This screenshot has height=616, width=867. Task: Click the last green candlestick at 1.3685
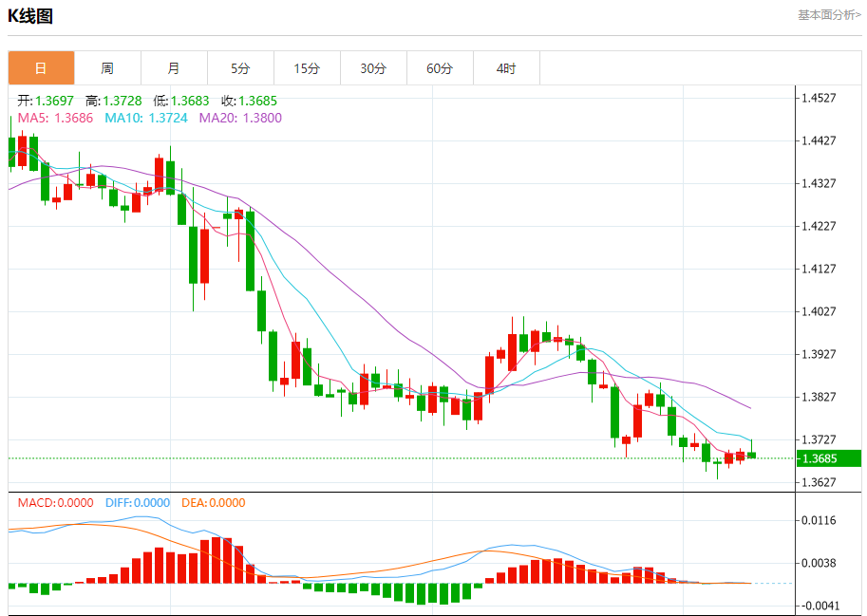coord(751,456)
